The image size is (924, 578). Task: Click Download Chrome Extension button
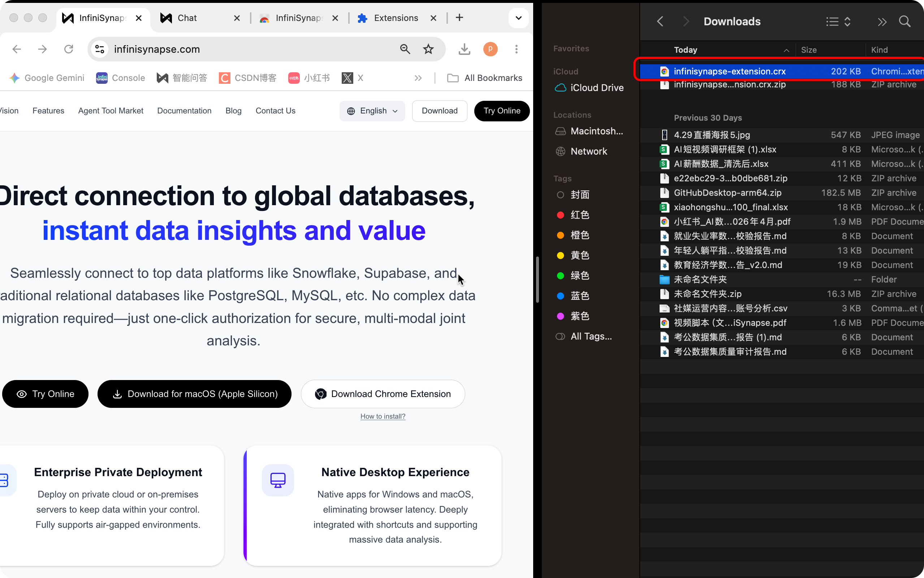383,394
